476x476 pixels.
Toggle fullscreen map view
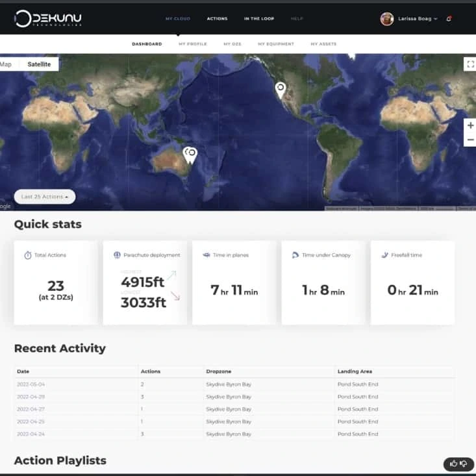(x=470, y=64)
